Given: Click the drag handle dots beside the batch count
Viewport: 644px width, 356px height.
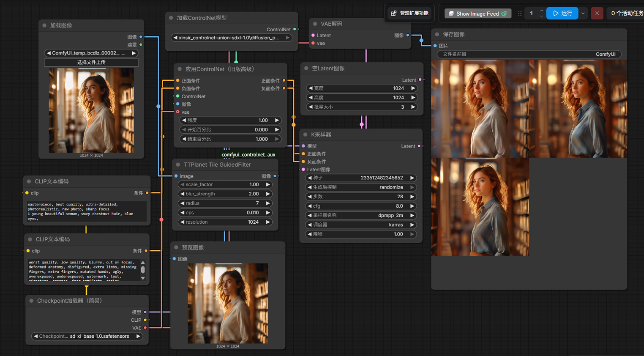Looking at the screenshot, I should [x=520, y=14].
